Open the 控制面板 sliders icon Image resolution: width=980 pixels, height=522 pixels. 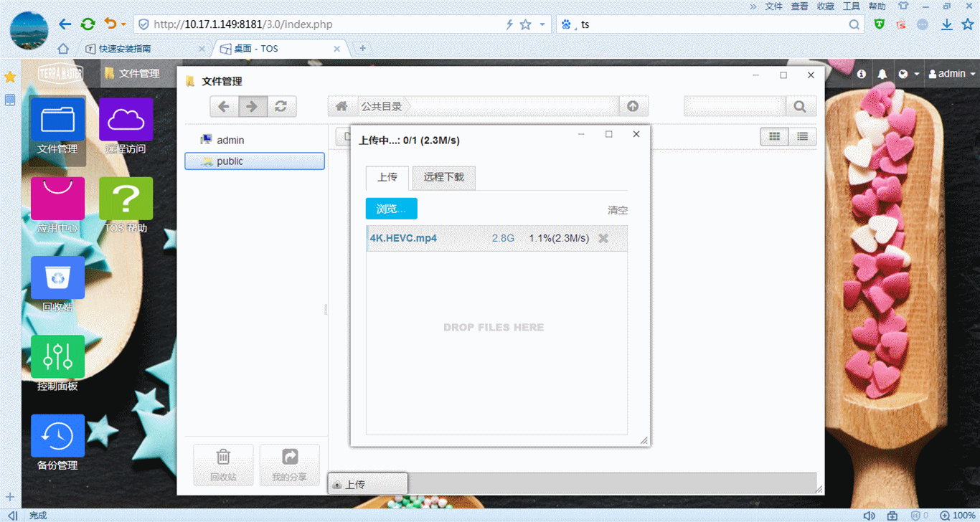[x=57, y=356]
